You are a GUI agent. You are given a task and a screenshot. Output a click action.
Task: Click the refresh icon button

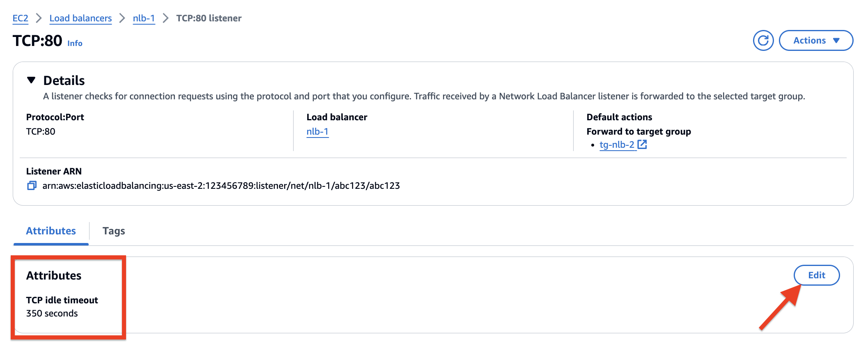[763, 41]
